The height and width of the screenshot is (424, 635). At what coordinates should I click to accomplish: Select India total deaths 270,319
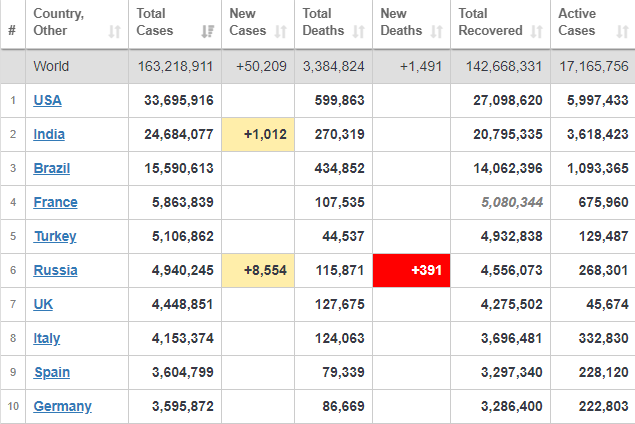point(339,134)
